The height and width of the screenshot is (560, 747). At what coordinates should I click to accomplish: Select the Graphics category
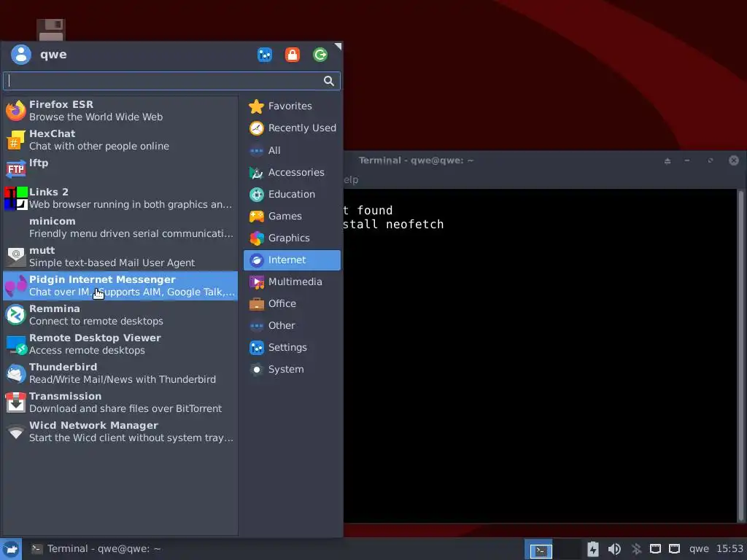(x=292, y=238)
